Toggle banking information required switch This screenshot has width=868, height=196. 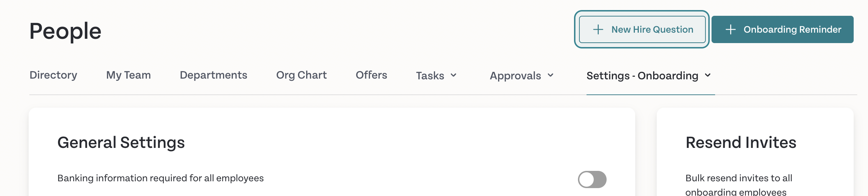click(x=592, y=179)
